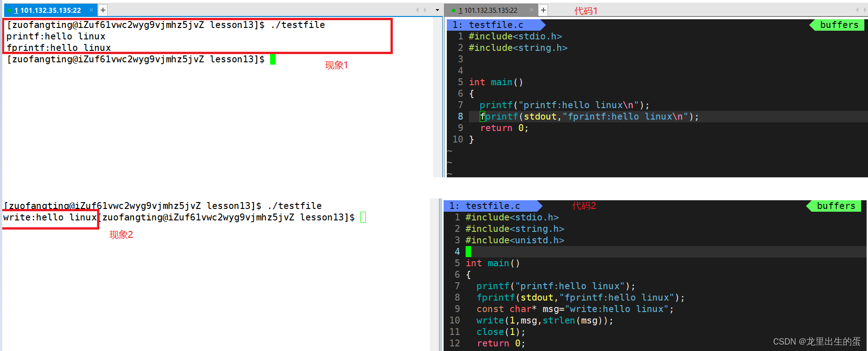Click the buffers label in the 代码1 editor

point(836,25)
